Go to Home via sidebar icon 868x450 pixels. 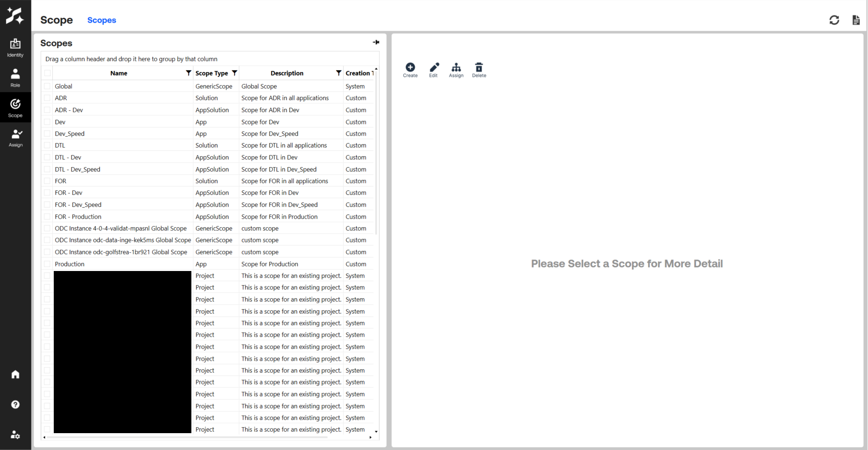[15, 374]
